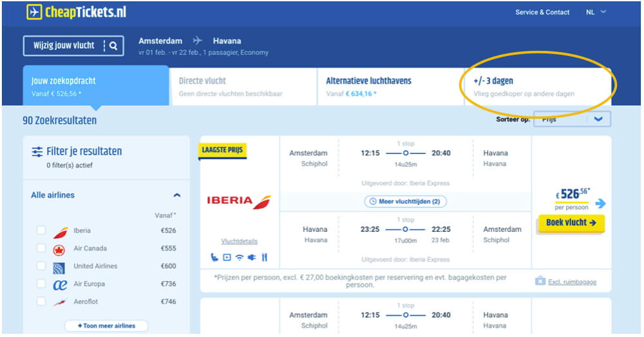Click the Boek vlucht button
The height and width of the screenshot is (337, 644).
571,223
